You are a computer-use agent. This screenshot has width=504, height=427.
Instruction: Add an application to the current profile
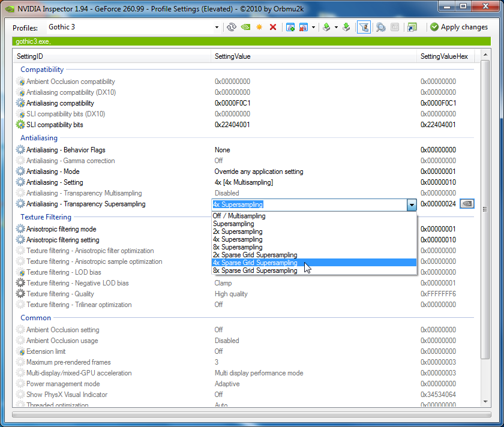coord(290,27)
